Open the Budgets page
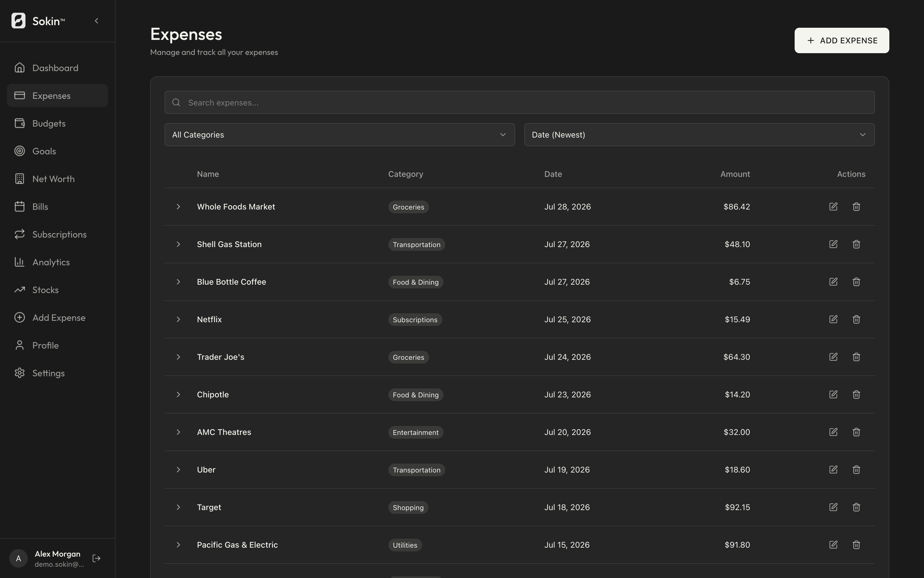Screen dimensions: 924x578 (57, 123)
